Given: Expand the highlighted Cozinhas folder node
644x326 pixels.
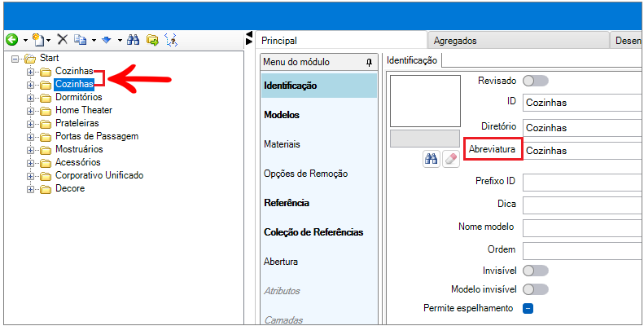Looking at the screenshot, I should (30, 85).
